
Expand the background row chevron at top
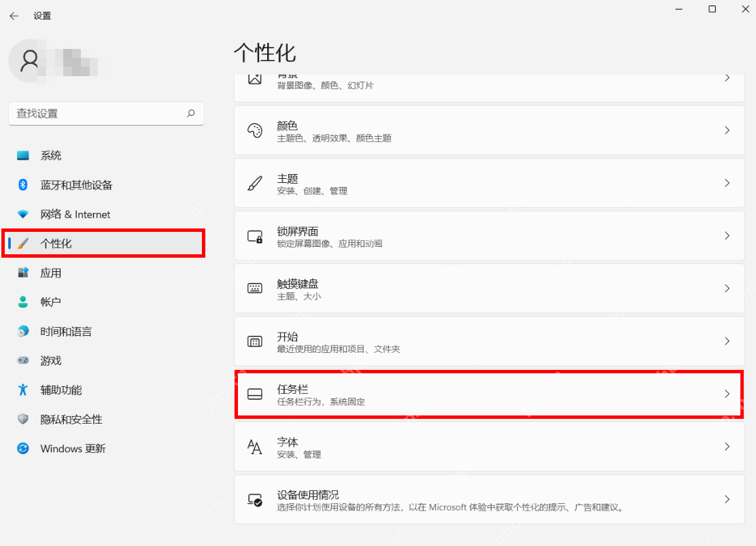[727, 78]
